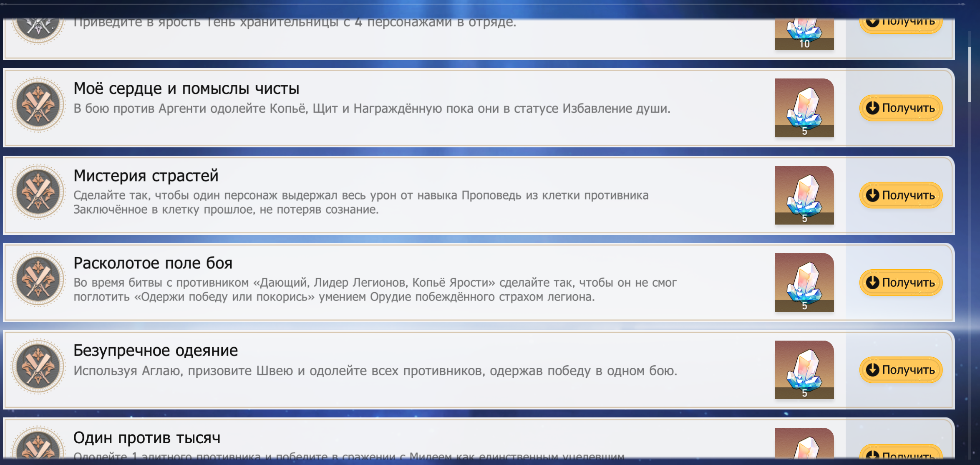This screenshot has height=465, width=980.
Task: Open stellar jade reward in Моё сердце row
Action: tap(804, 108)
